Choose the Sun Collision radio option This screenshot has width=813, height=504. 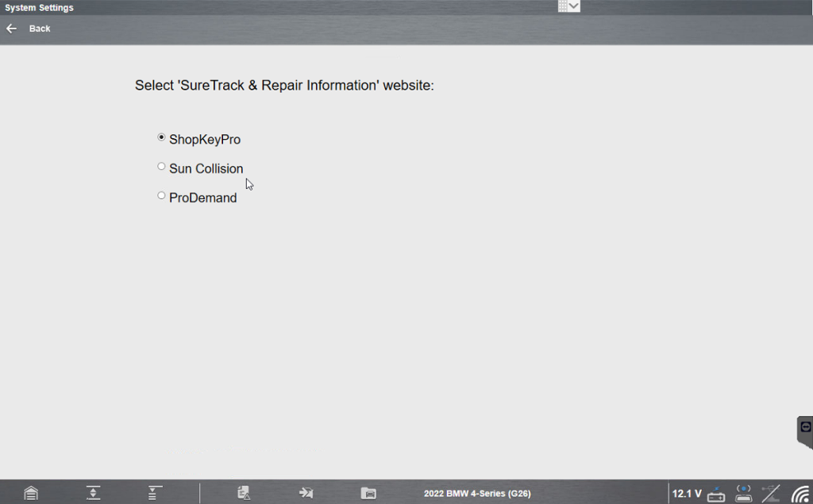coord(161,167)
